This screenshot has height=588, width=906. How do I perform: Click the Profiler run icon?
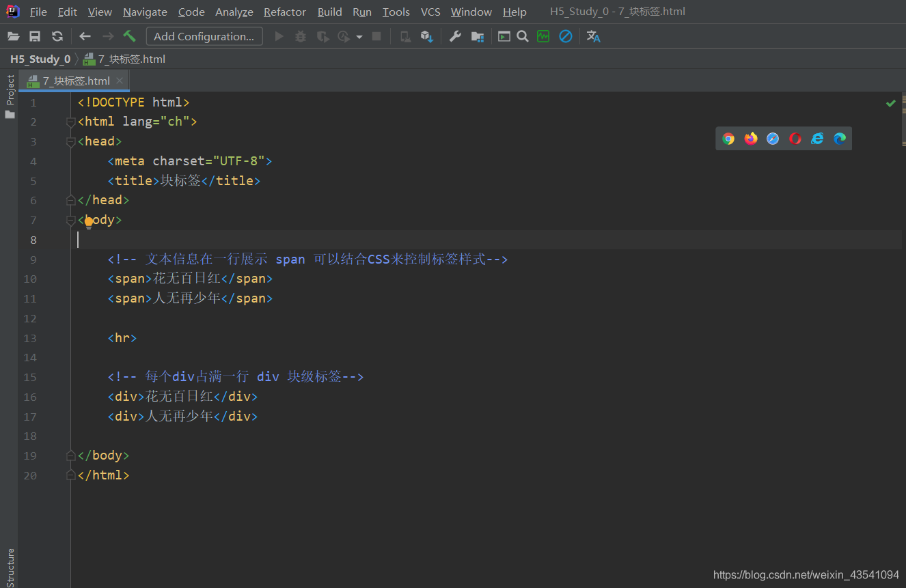point(344,36)
